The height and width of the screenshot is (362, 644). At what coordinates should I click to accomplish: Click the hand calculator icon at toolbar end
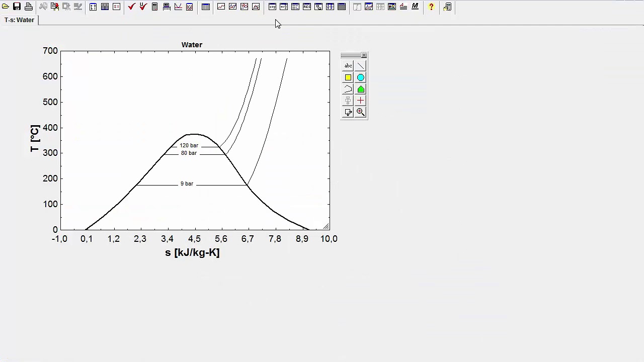pyautogui.click(x=447, y=7)
